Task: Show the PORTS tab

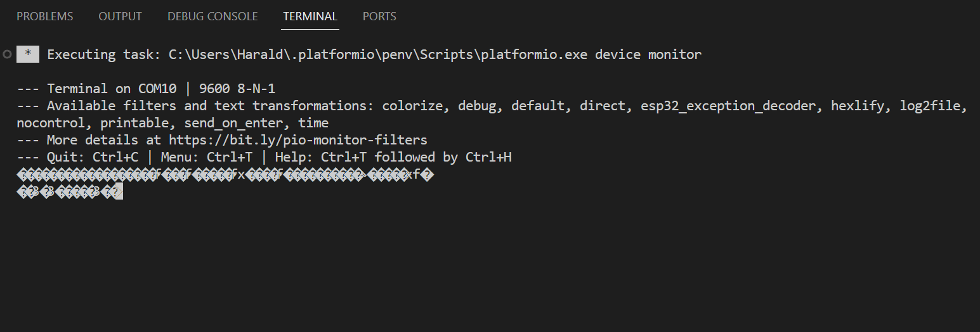Action: [379, 16]
